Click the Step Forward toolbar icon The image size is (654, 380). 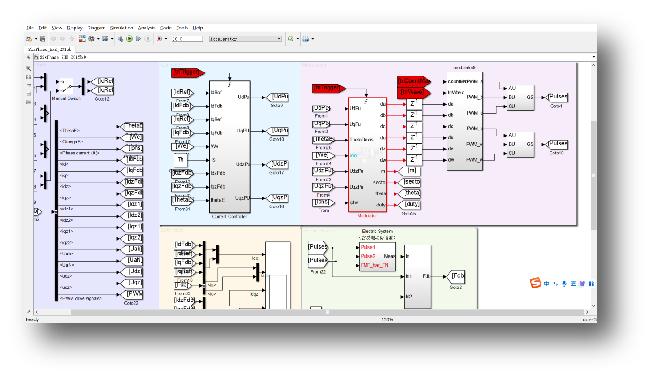[138, 39]
